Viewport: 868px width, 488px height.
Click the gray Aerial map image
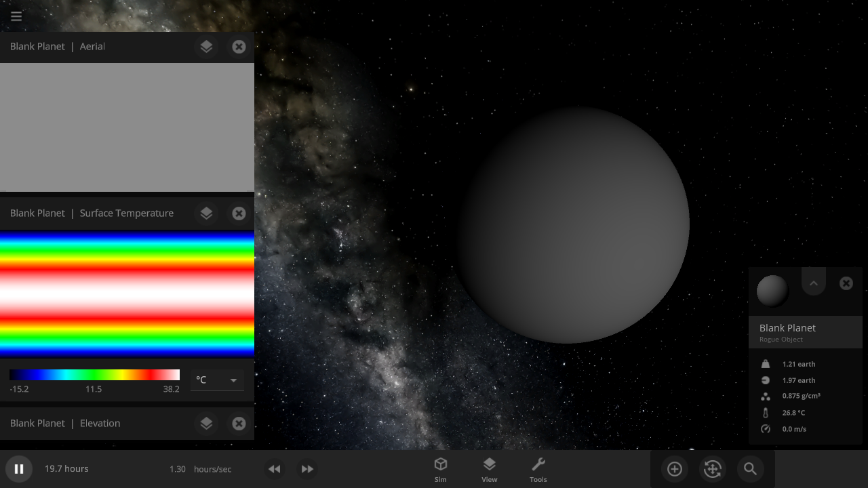127,127
